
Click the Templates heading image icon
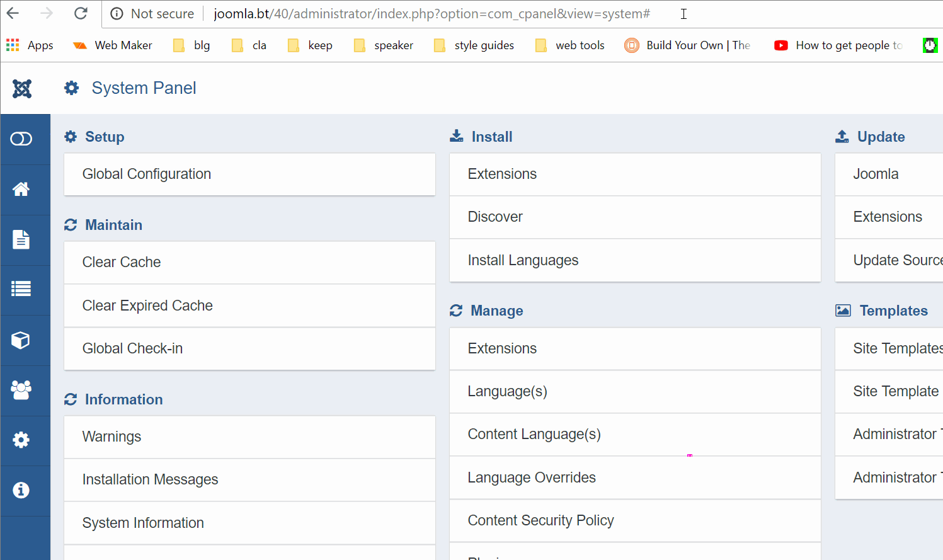click(843, 311)
